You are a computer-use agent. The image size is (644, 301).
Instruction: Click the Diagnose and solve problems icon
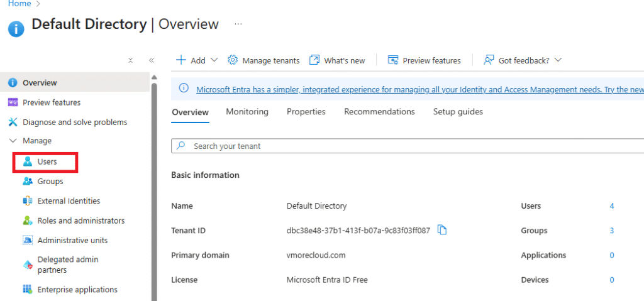coord(13,122)
